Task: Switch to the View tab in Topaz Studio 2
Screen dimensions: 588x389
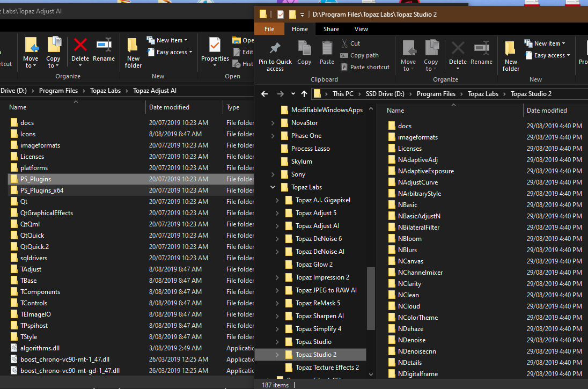Action: tap(361, 29)
